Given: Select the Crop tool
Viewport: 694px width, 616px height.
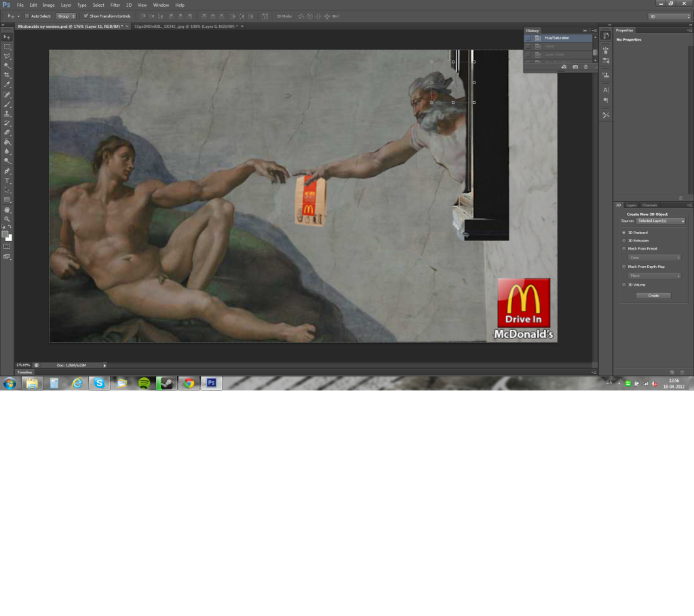Looking at the screenshot, I should 7,75.
